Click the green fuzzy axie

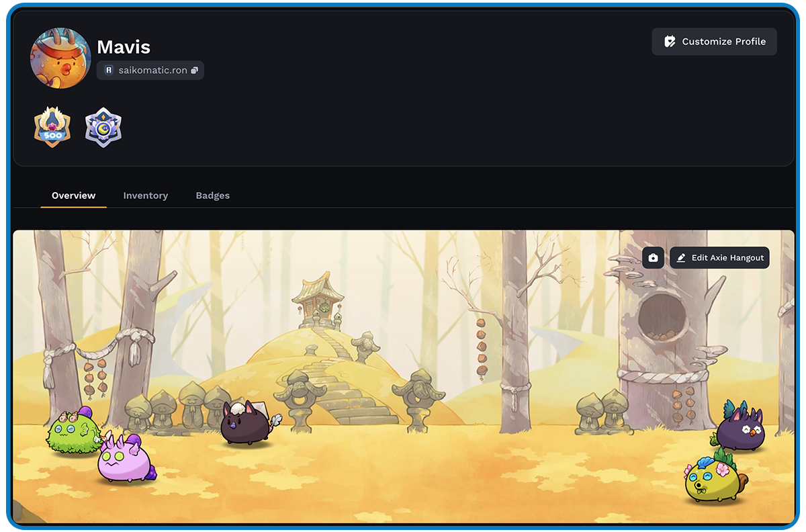click(74, 431)
